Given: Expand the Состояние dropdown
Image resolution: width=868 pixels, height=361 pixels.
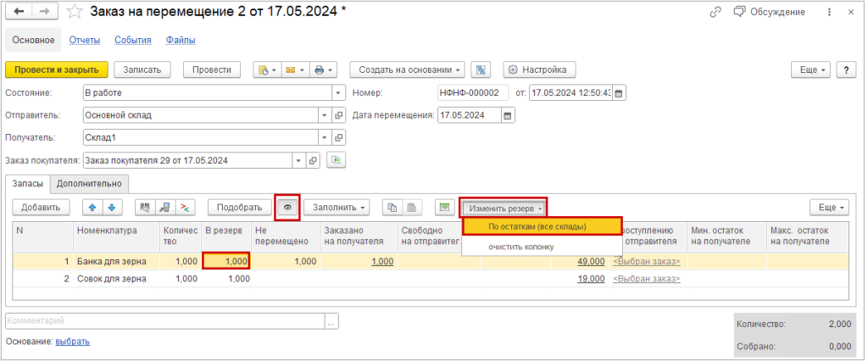Looking at the screenshot, I should pos(339,92).
